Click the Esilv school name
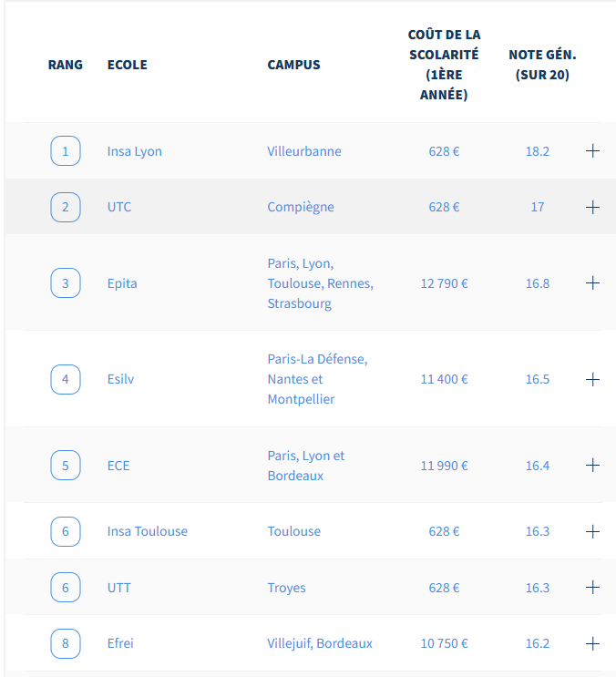Viewport: 616px width, 677px height. tap(120, 379)
